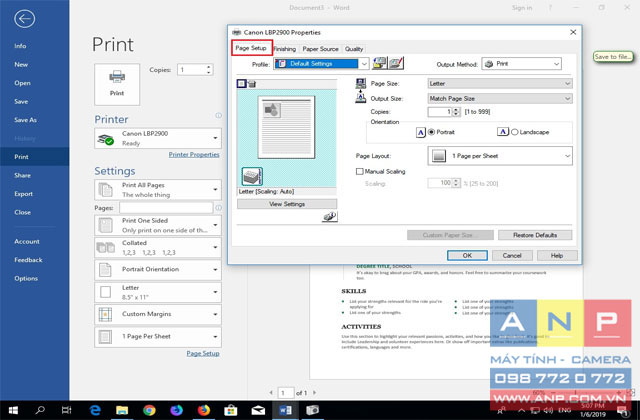Open Windows Start menu
Image resolution: width=640 pixels, height=420 pixels.
pyautogui.click(x=13, y=410)
